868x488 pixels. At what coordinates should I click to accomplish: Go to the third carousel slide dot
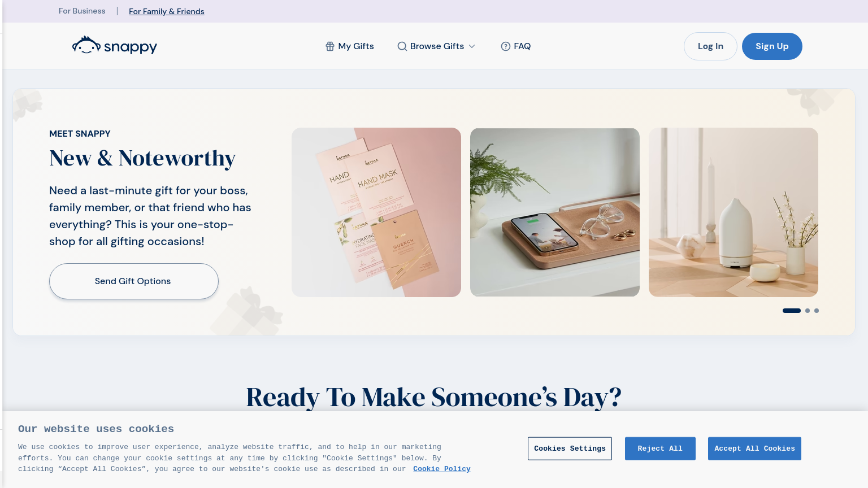tap(817, 311)
